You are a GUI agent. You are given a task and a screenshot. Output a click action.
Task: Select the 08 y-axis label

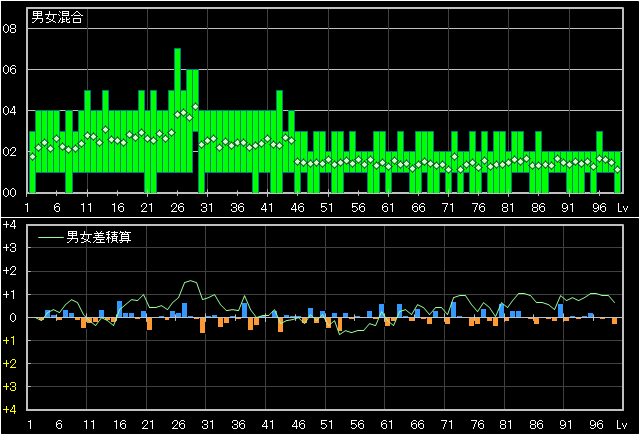(x=9, y=29)
